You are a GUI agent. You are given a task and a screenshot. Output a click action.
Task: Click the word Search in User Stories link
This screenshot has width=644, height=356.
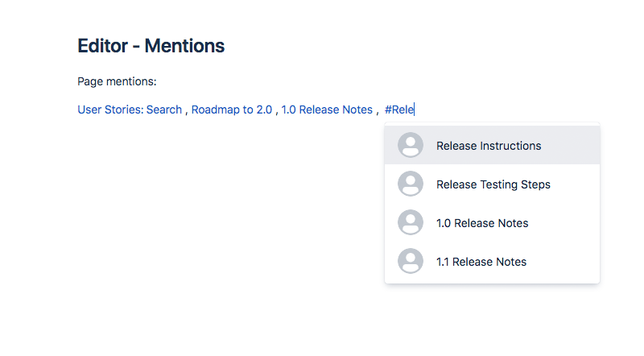click(x=164, y=110)
